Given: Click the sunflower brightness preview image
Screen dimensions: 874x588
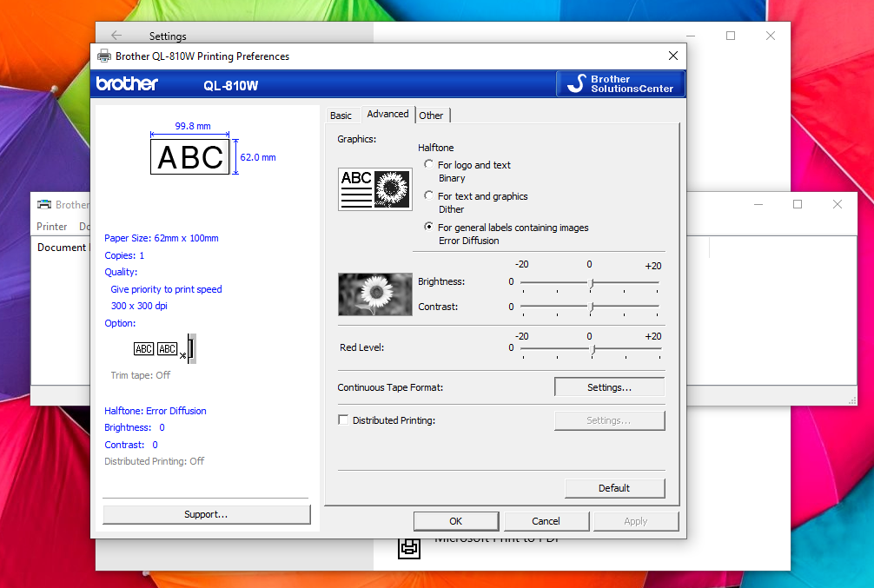Looking at the screenshot, I should tap(375, 294).
